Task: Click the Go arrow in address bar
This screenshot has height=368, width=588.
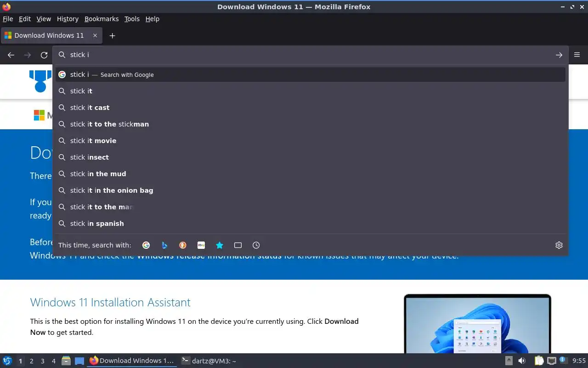Action: click(559, 55)
